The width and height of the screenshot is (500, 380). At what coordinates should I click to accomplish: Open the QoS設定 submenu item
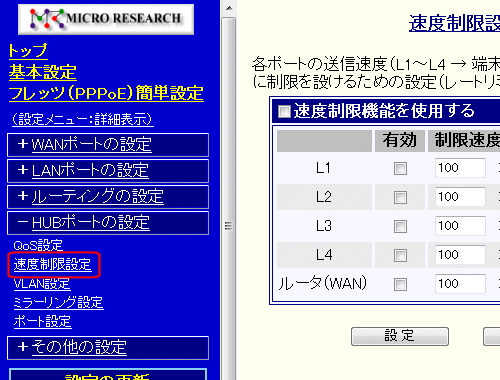[x=38, y=245]
